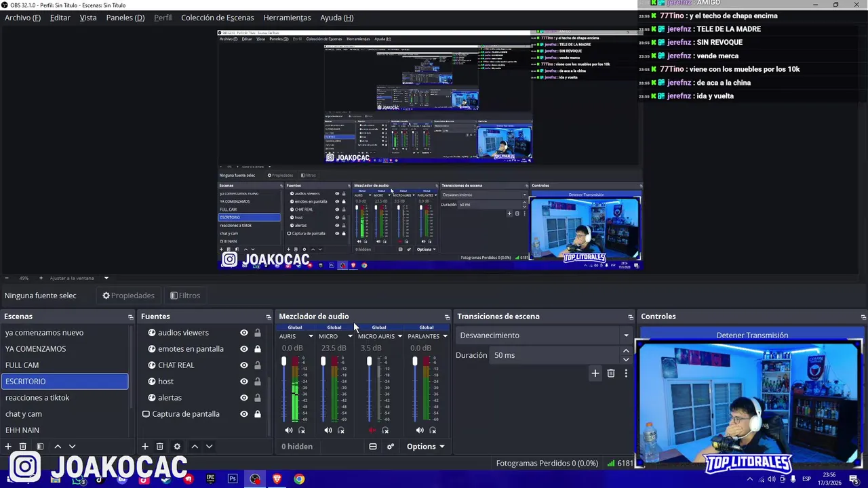Image resolution: width=868 pixels, height=488 pixels.
Task: Click the MICRO volume fader
Action: click(x=323, y=361)
